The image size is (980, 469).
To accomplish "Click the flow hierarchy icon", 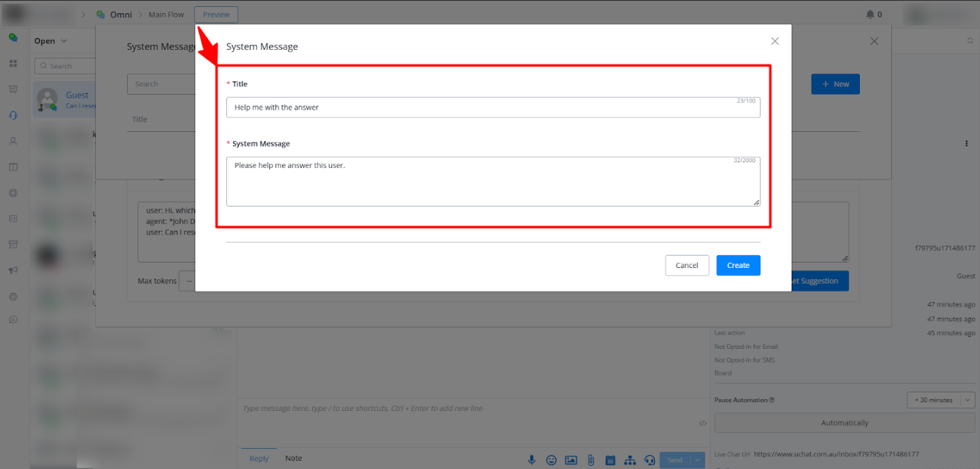I will (x=629, y=460).
